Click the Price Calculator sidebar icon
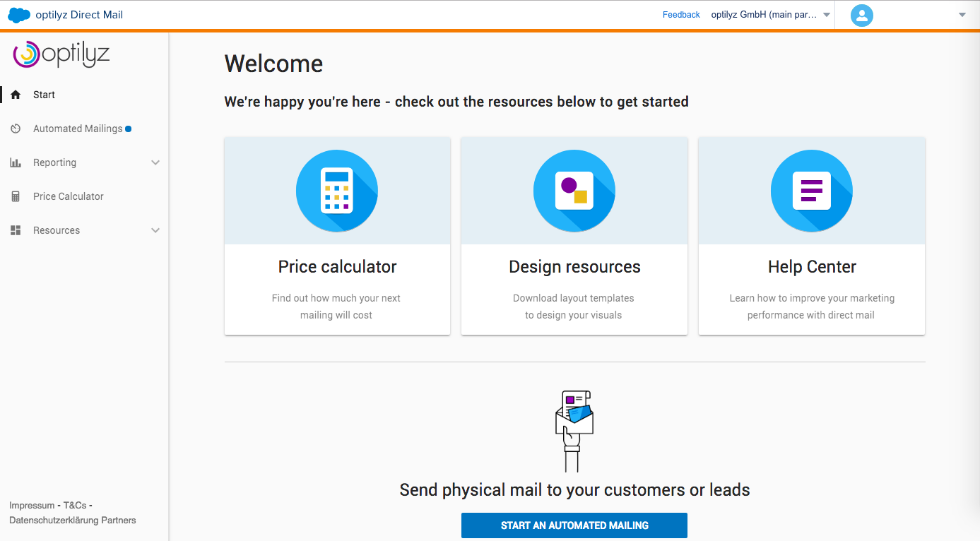The image size is (980, 541). coord(16,196)
